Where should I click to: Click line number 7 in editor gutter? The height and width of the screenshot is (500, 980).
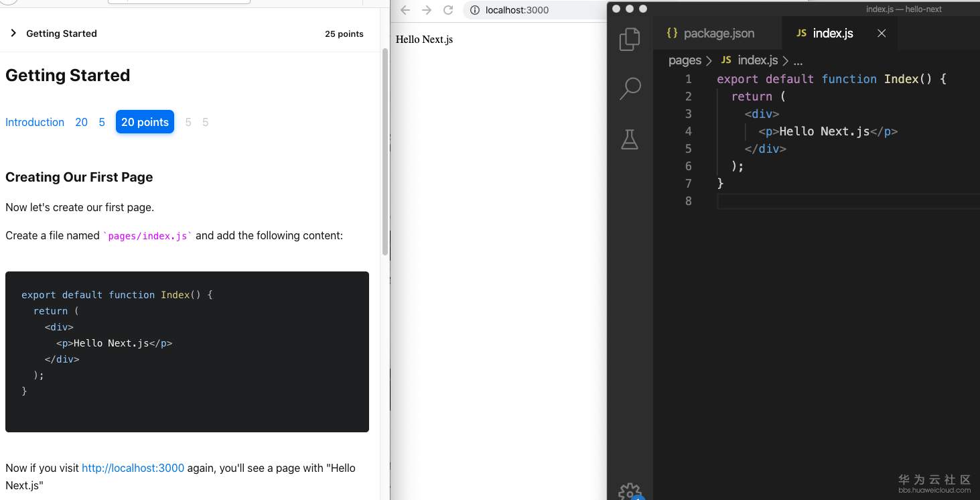pyautogui.click(x=688, y=184)
